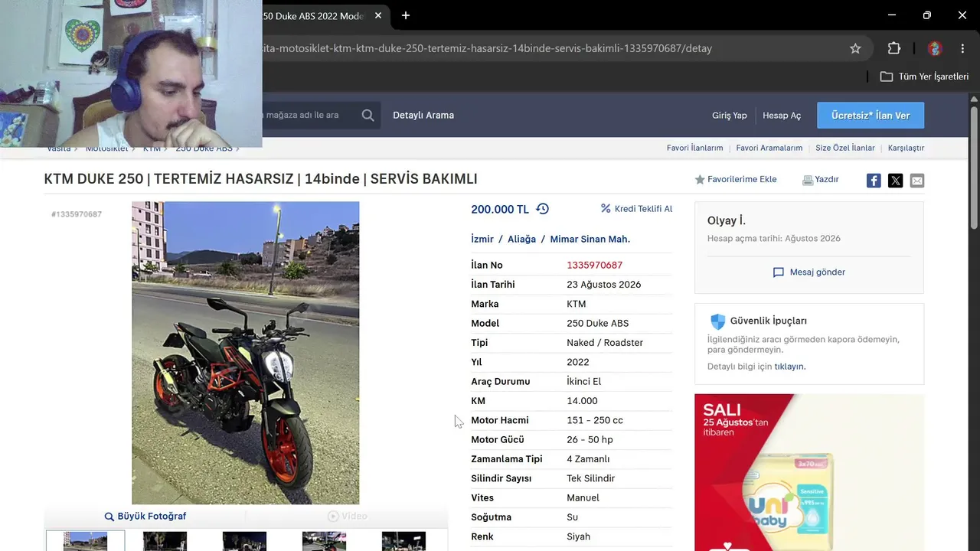980x551 pixels.
Task: Click the engine size 151 - 250 cc
Action: (595, 420)
